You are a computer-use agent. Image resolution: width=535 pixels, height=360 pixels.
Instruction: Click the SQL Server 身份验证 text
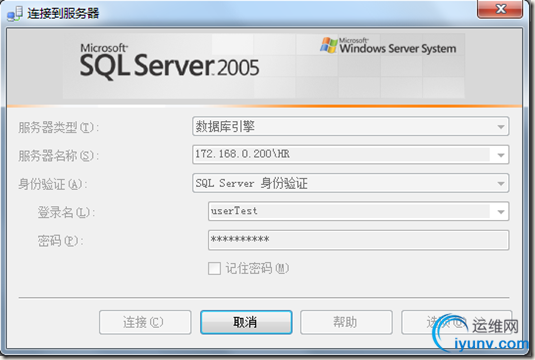(251, 184)
